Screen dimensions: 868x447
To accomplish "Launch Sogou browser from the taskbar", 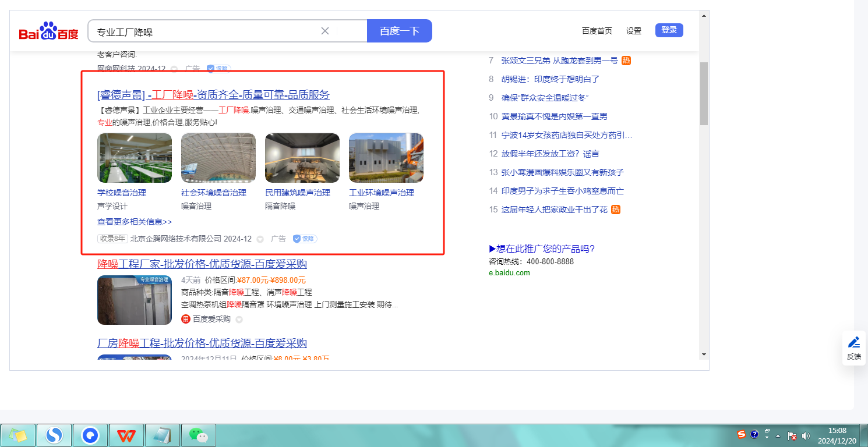I will [x=54, y=435].
